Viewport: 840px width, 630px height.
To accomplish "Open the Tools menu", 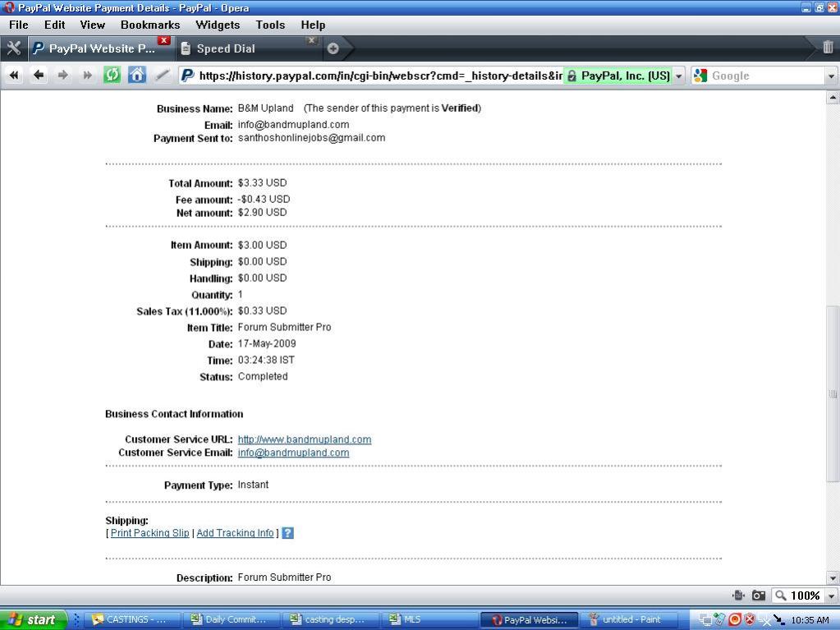I will tap(270, 25).
